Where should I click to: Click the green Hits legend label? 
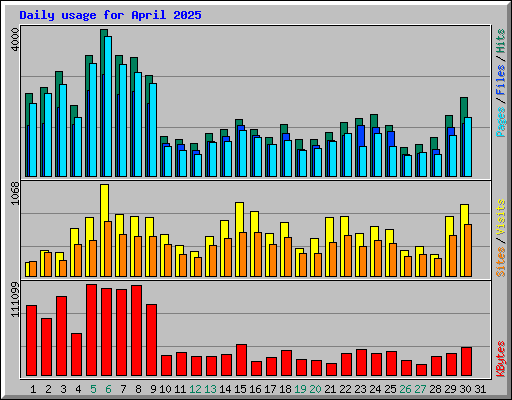[501, 41]
